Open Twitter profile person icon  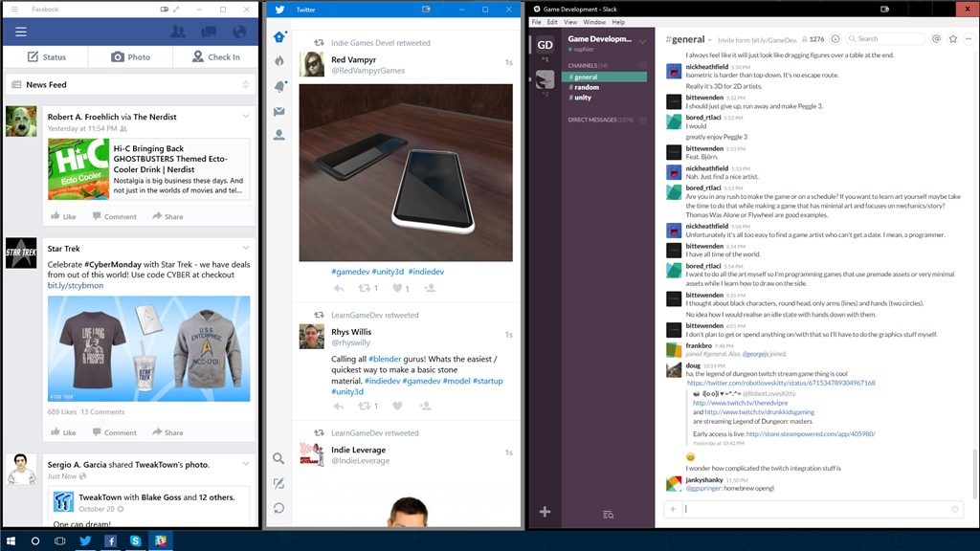[x=279, y=134]
